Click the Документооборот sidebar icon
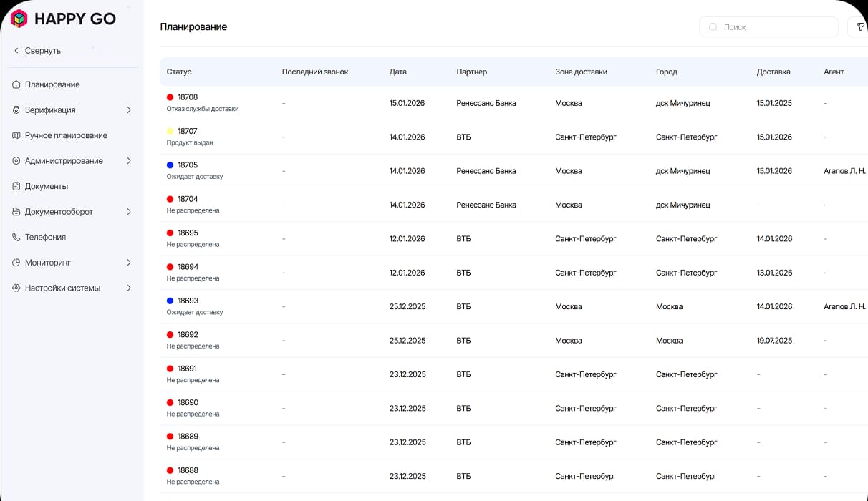The image size is (868, 501). 16,212
